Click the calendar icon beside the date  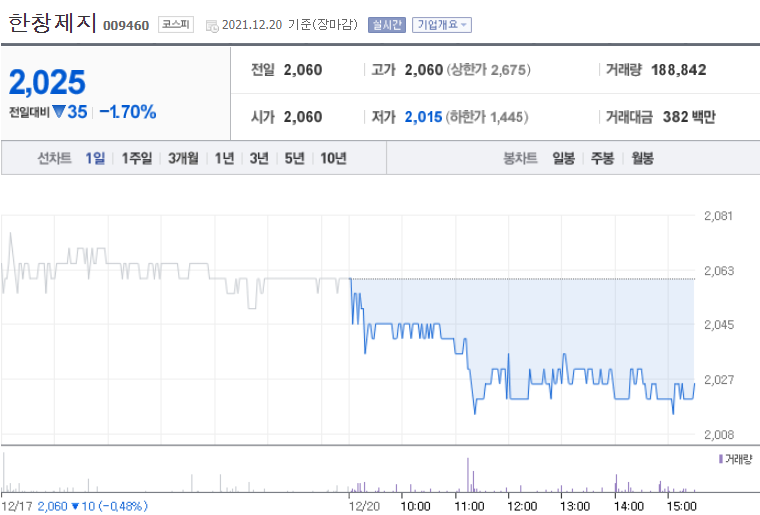(x=212, y=26)
